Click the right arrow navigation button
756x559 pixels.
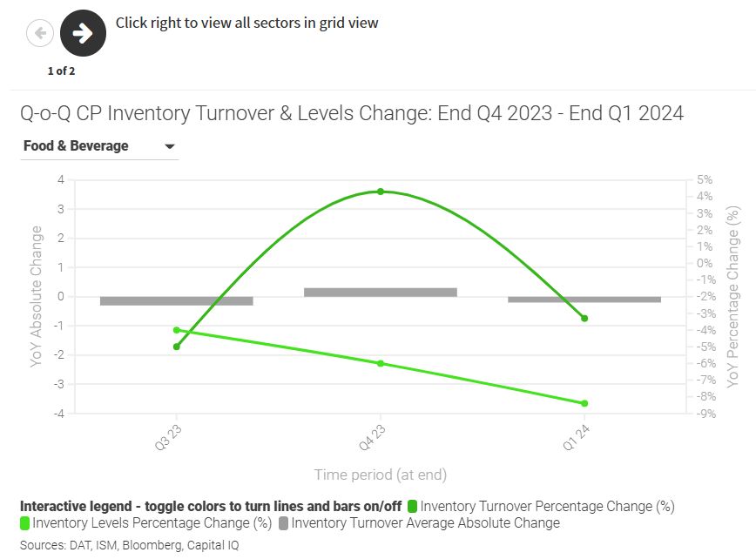84,33
